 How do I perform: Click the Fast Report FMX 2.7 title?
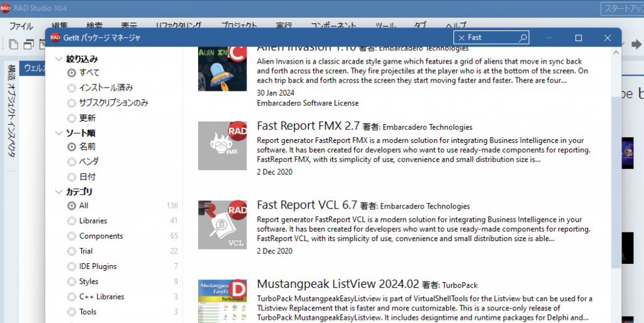tap(308, 126)
